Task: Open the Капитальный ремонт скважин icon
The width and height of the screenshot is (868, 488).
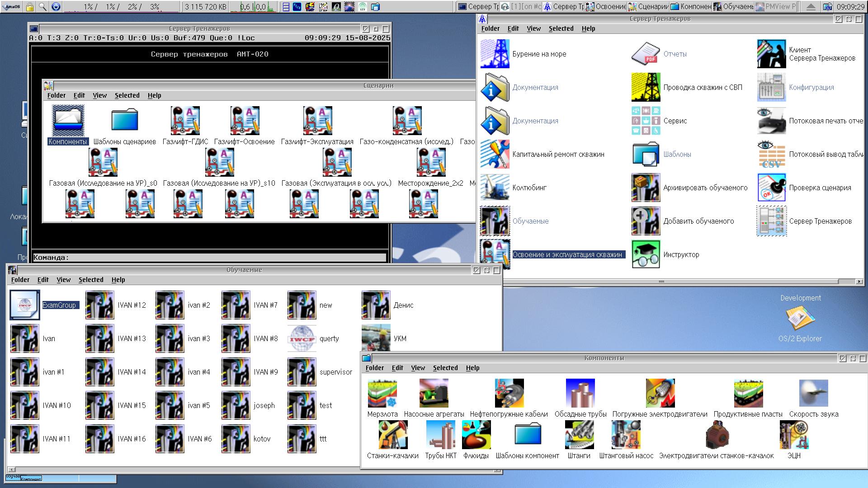Action: 495,154
